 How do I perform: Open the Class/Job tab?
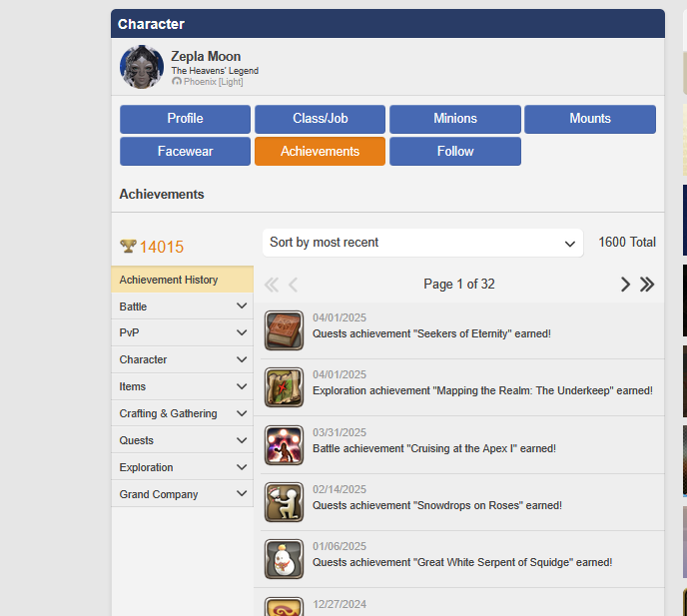click(x=320, y=119)
